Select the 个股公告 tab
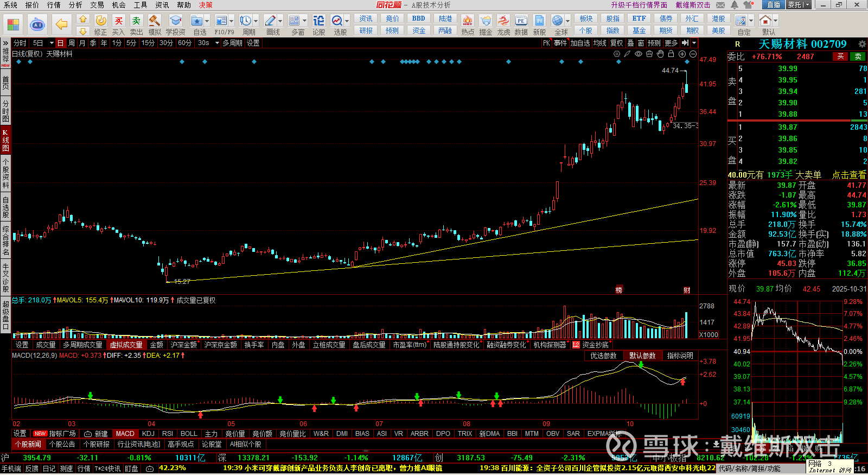The image size is (868, 475). (62, 444)
